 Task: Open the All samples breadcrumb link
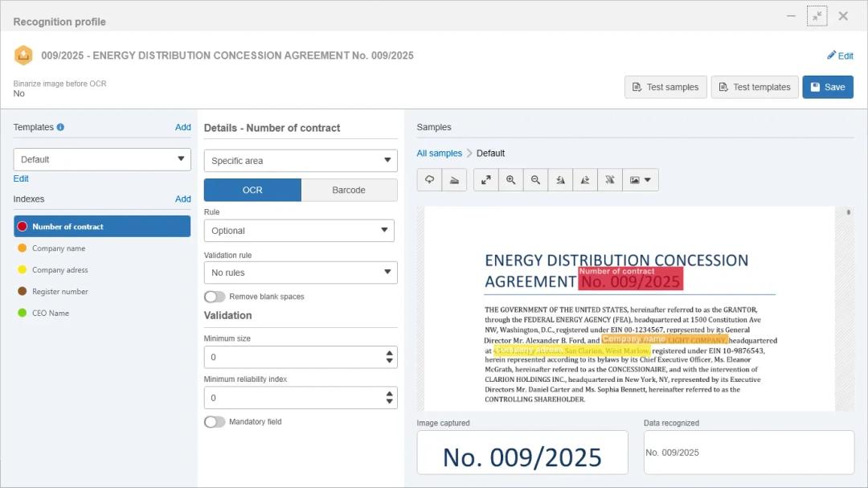pos(439,154)
